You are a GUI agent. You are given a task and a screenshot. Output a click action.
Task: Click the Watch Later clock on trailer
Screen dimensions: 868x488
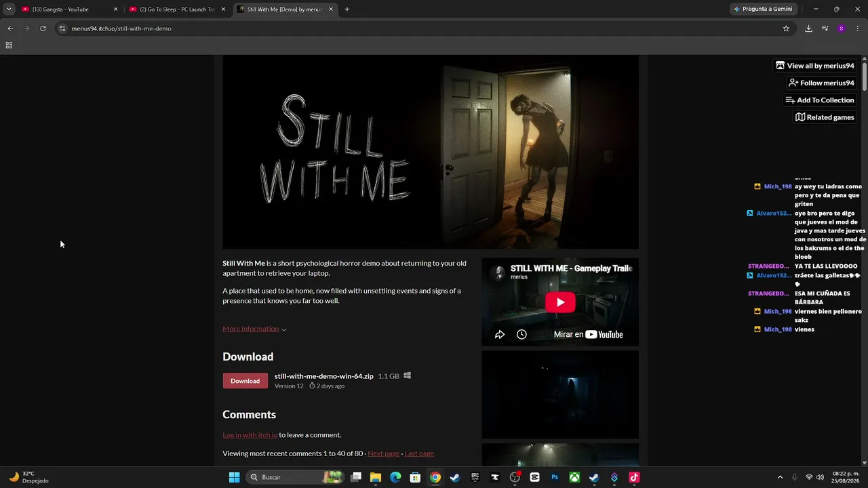click(521, 334)
